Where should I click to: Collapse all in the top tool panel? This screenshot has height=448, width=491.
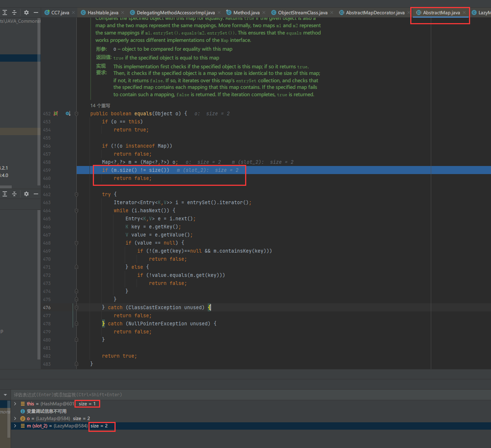click(14, 12)
